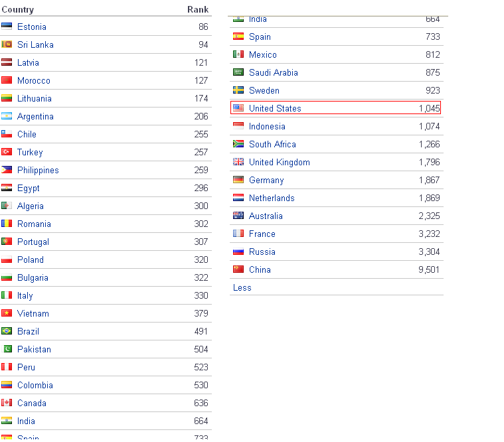Viewport: 504px width, 442px height.
Task: Open the Latvia country link
Action: pos(28,62)
